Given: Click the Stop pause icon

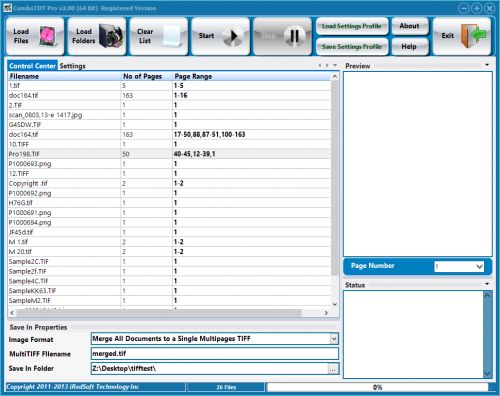Looking at the screenshot, I should pos(294,36).
